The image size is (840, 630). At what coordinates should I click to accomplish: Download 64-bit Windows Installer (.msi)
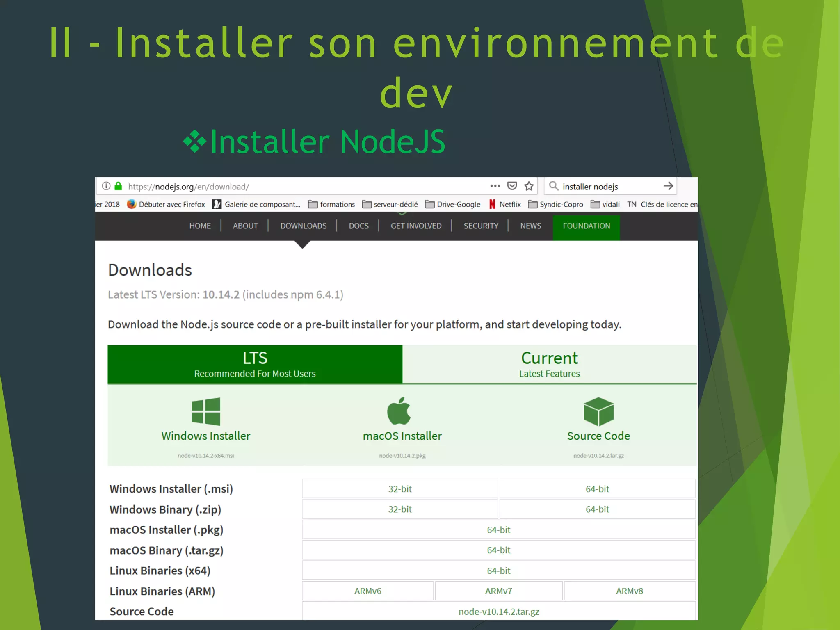coord(597,488)
